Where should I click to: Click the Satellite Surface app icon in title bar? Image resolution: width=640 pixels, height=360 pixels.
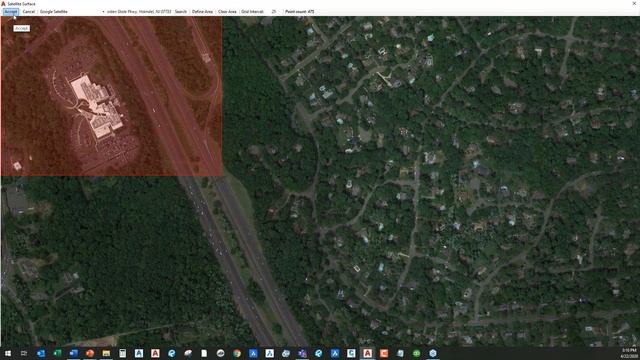tap(3, 4)
